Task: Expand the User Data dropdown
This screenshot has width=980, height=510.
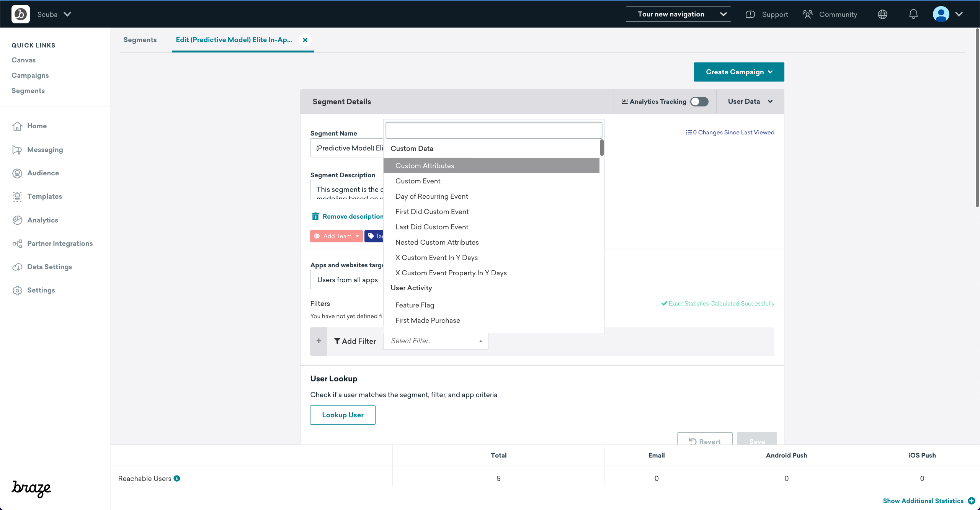Action: 749,101
